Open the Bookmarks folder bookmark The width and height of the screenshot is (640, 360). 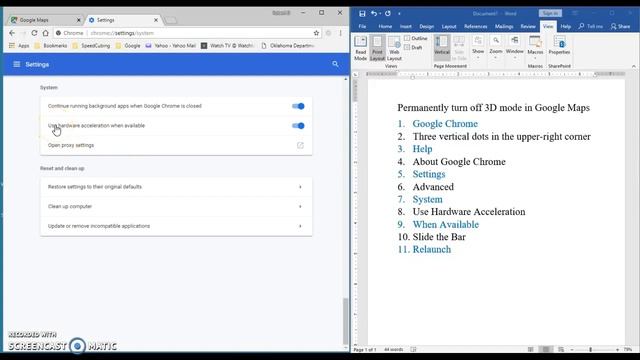[51, 46]
